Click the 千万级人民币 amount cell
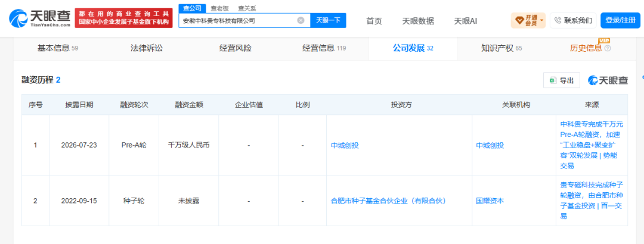644x244 pixels. tap(189, 145)
